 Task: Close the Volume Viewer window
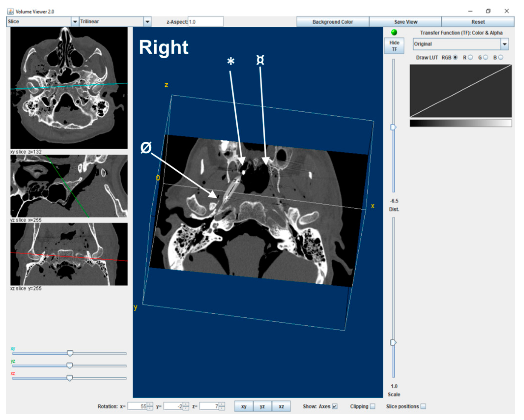point(507,11)
